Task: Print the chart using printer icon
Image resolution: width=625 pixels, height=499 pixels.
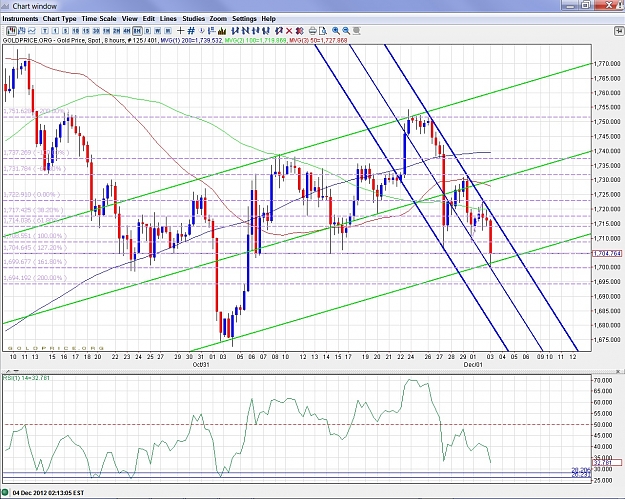Action: 313,31
